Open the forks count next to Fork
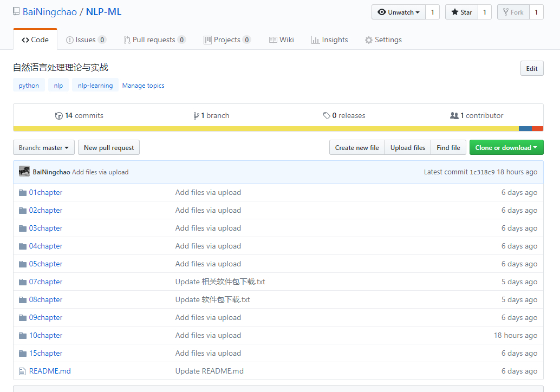This screenshot has width=560, height=392. pyautogui.click(x=536, y=12)
